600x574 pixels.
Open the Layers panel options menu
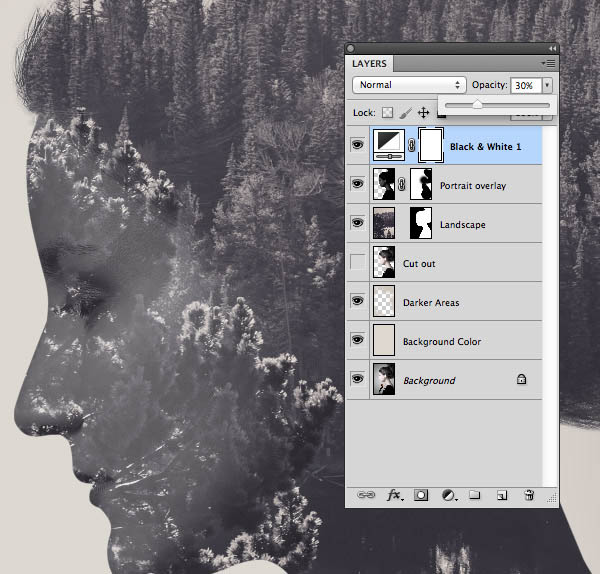(x=548, y=64)
